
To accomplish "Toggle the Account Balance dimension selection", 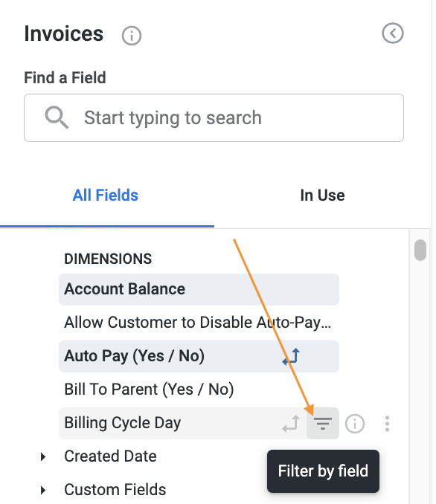I will pyautogui.click(x=199, y=289).
